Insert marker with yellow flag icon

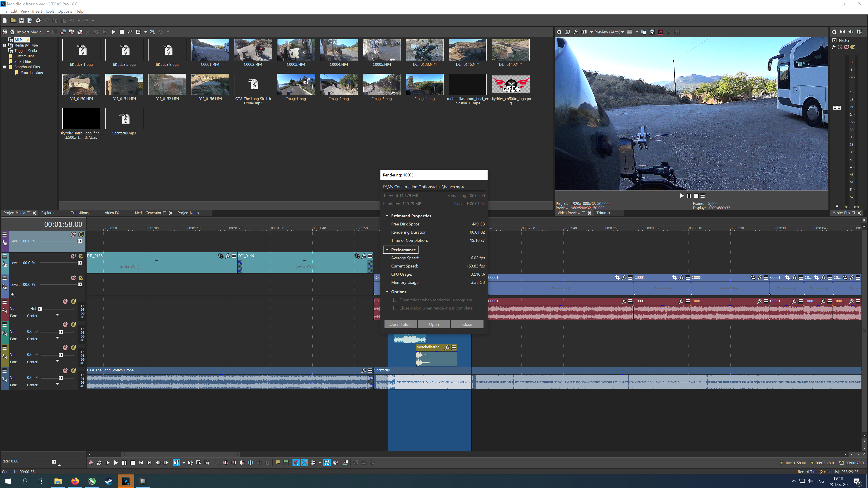click(277, 463)
